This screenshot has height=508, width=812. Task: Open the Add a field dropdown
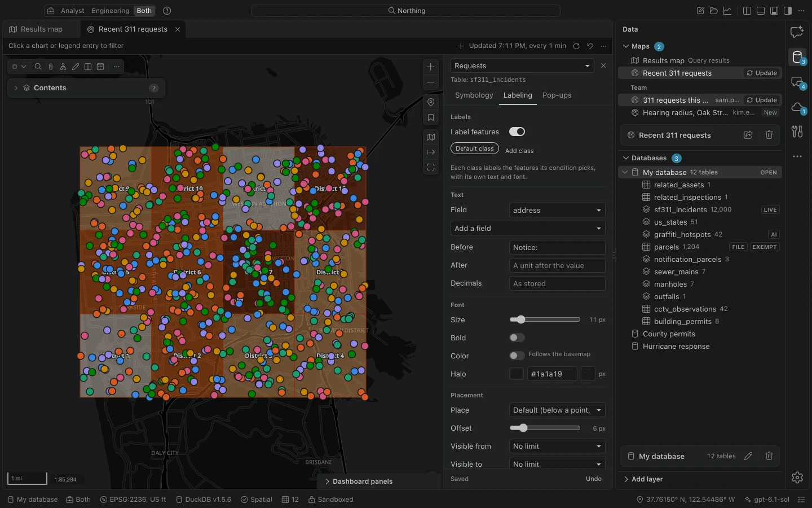coord(528,228)
